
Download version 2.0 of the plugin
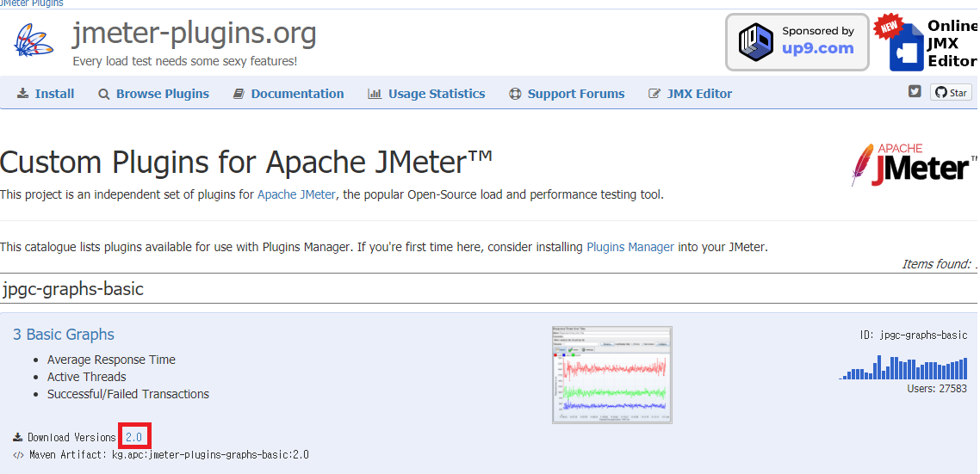(133, 437)
